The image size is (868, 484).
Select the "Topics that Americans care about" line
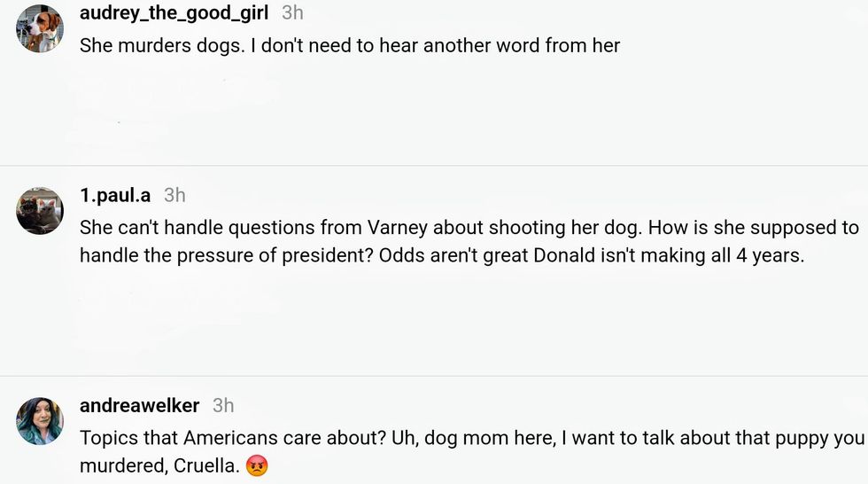pyautogui.click(x=471, y=438)
